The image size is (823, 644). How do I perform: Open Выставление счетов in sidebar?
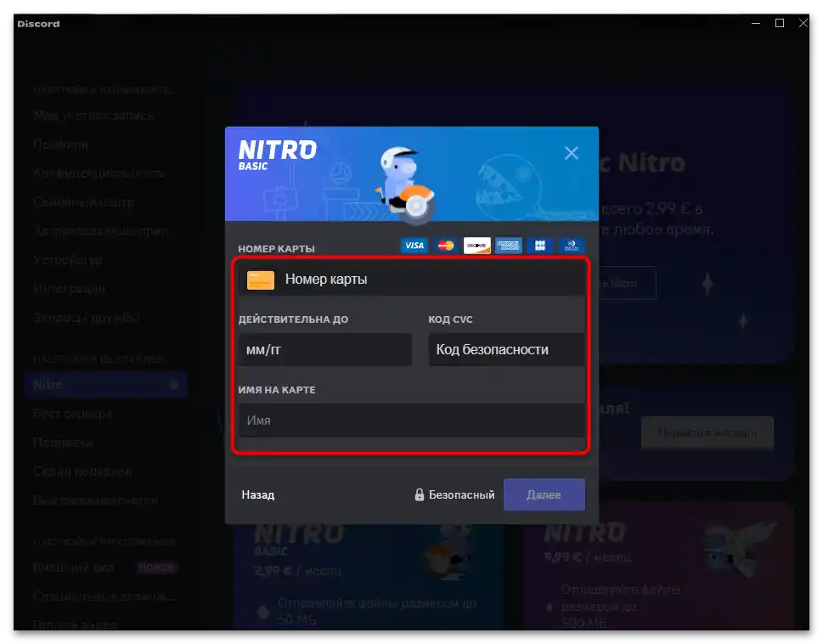(95, 500)
